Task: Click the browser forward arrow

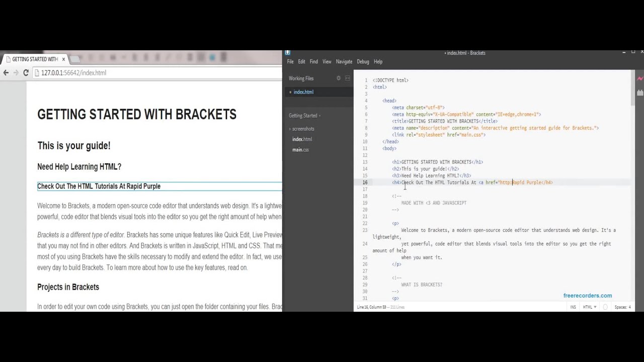Action: coord(16,73)
